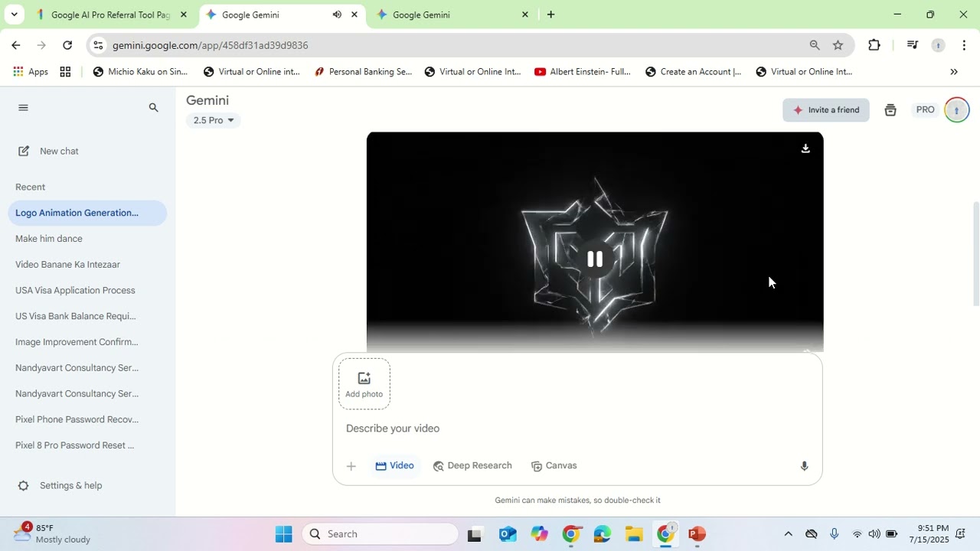The width and height of the screenshot is (980, 551).
Task: Activate microphone voice input
Action: (804, 466)
